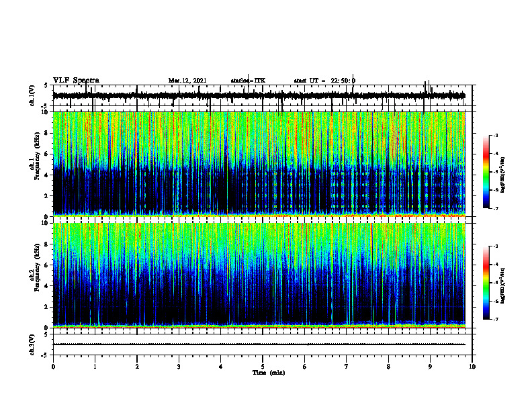Viewport: 532px width, 411px height.
Task: Click the "ch.1(V)" waveform axis label
Action: point(32,95)
